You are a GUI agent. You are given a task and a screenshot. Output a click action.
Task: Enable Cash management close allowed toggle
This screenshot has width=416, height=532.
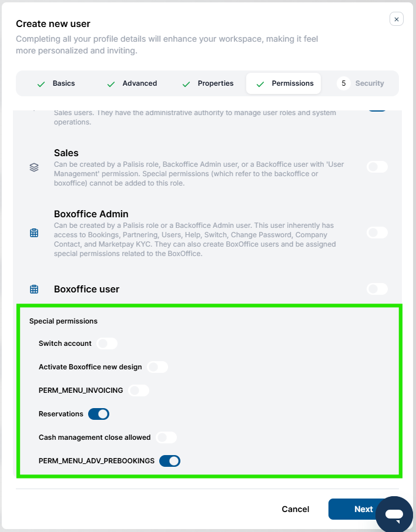tap(166, 437)
